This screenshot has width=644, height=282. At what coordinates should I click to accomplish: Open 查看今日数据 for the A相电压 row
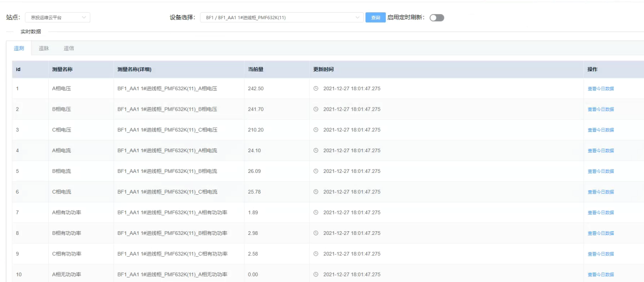tap(600, 89)
